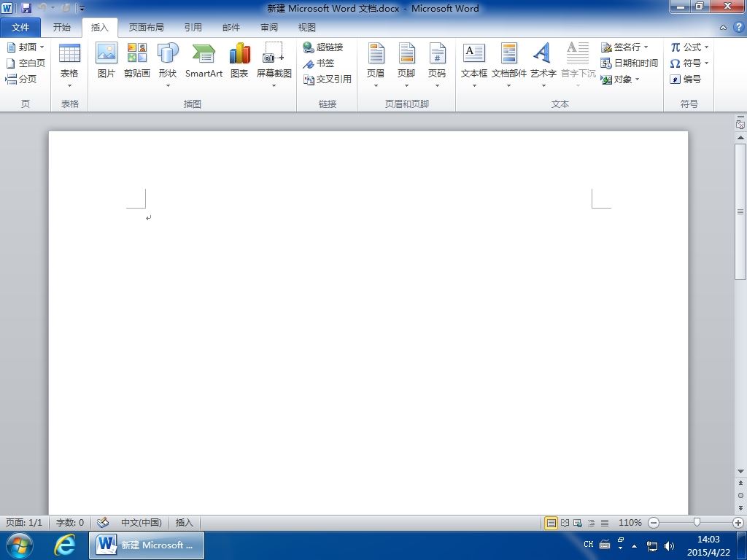Viewport: 747px width, 560px height.
Task: Insert a signature line (签名行)
Action: tap(620, 47)
